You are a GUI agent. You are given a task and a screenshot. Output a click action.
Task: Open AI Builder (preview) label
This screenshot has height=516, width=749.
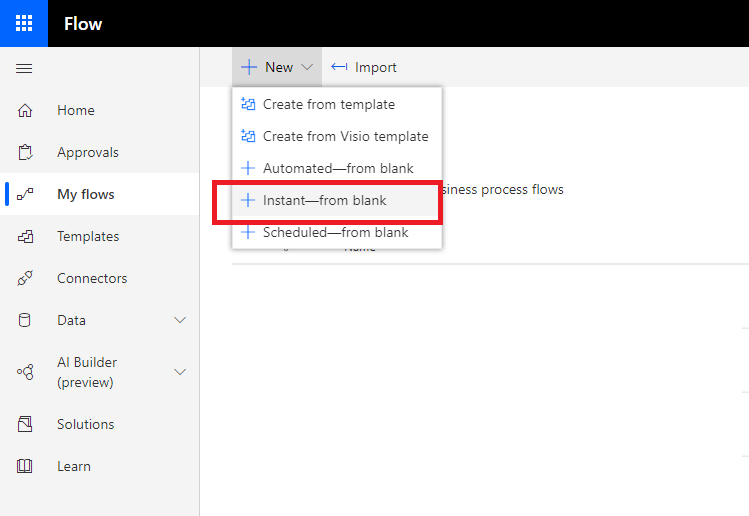coord(87,372)
